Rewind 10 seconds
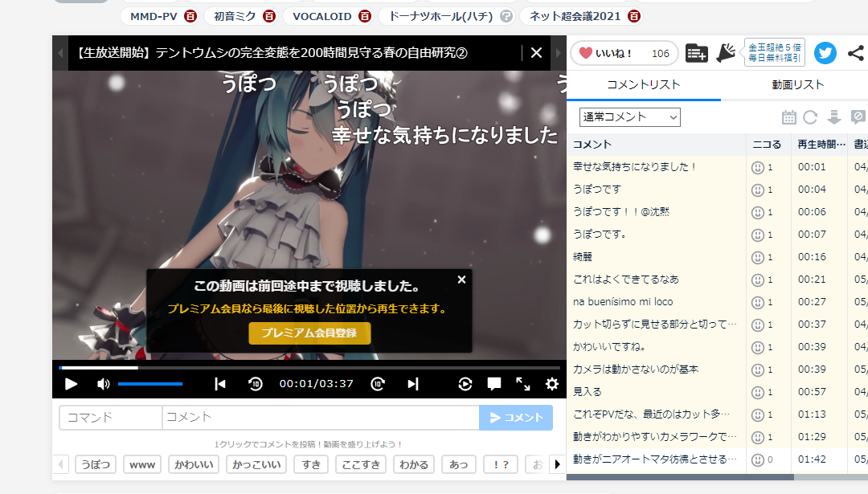This screenshot has height=494, width=868. (x=256, y=384)
